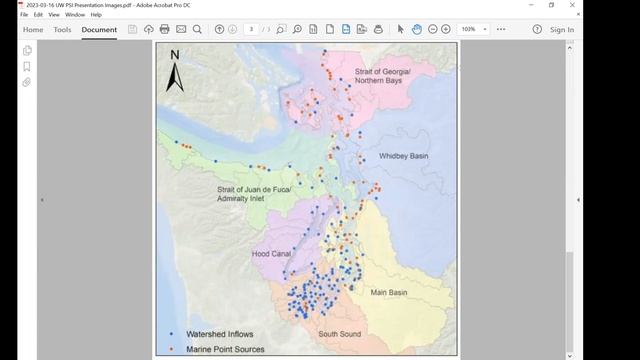Open the zoom percentage dropdown
The height and width of the screenshot is (360, 640).
pyautogui.click(x=485, y=29)
